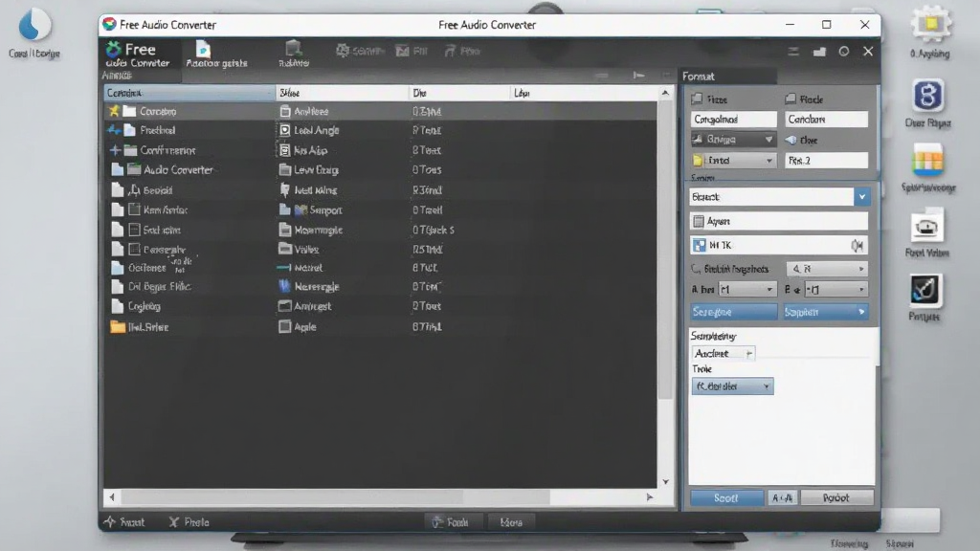Click the vertical scrollbar of file list
Screen dimensions: 980x551
tap(665, 250)
